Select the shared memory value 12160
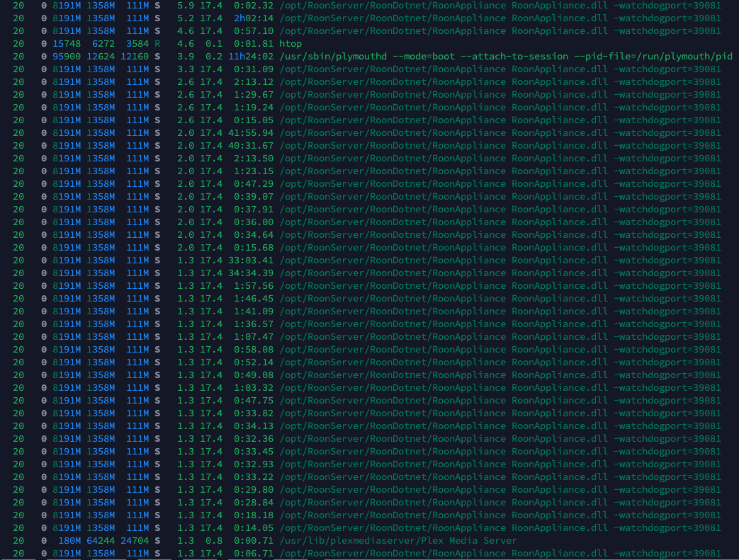739x560 pixels. pos(135,57)
